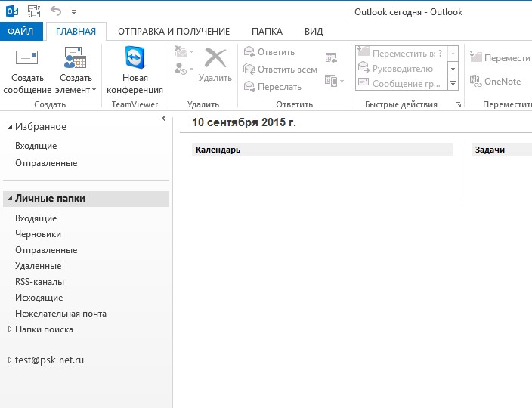Expand the test@psk-net.ru account
The width and height of the screenshot is (532, 408).
(10, 360)
